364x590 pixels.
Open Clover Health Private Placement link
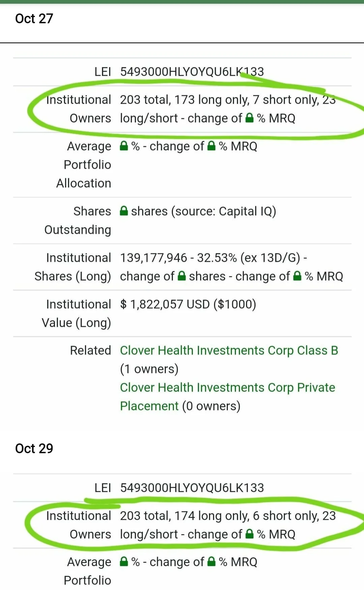(227, 397)
